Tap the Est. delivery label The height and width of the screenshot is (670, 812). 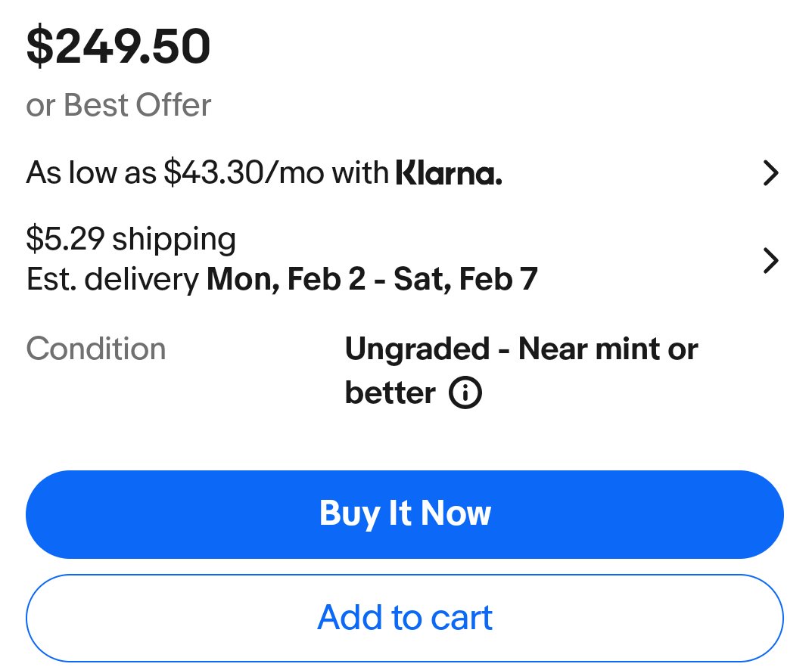tap(112, 281)
